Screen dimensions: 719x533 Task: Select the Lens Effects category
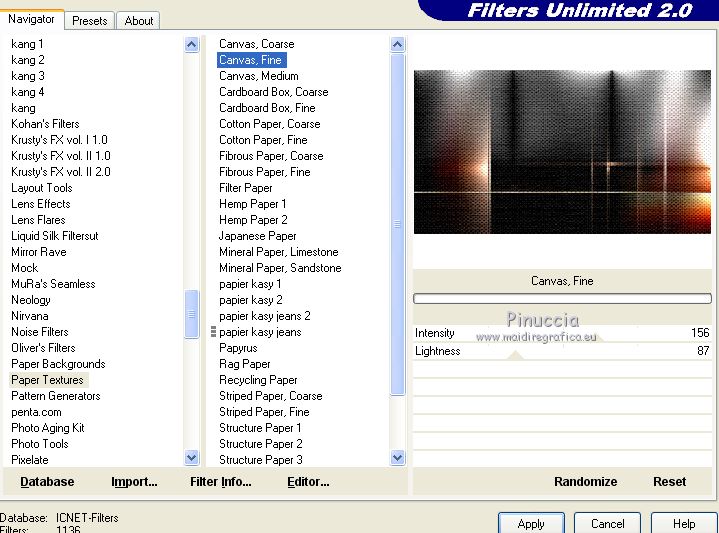(41, 204)
